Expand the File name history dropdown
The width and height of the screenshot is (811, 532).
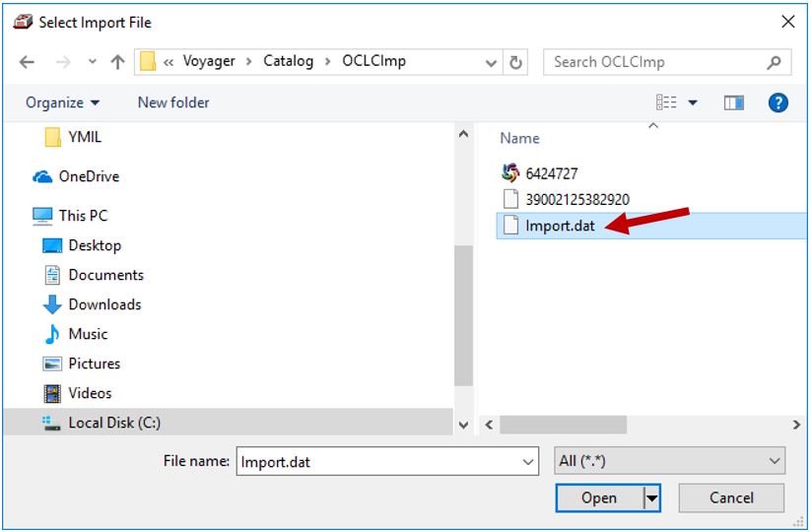click(528, 461)
